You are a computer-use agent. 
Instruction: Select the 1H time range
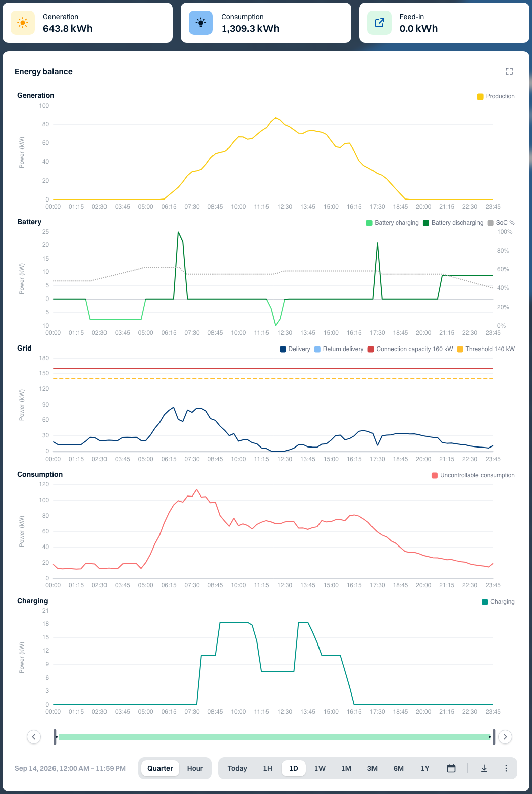[268, 768]
